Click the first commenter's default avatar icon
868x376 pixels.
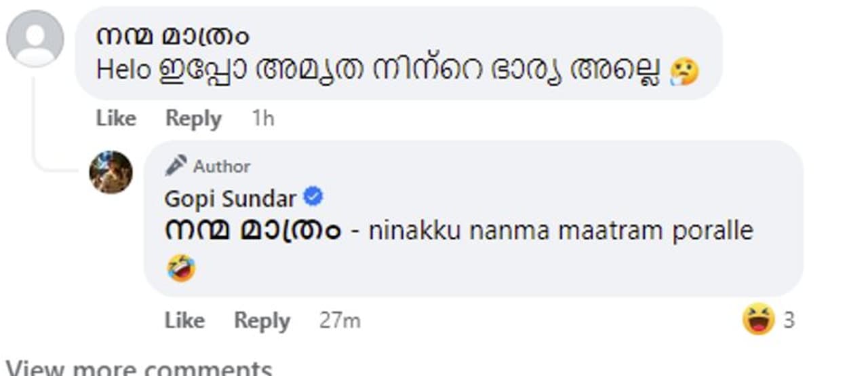click(35, 39)
